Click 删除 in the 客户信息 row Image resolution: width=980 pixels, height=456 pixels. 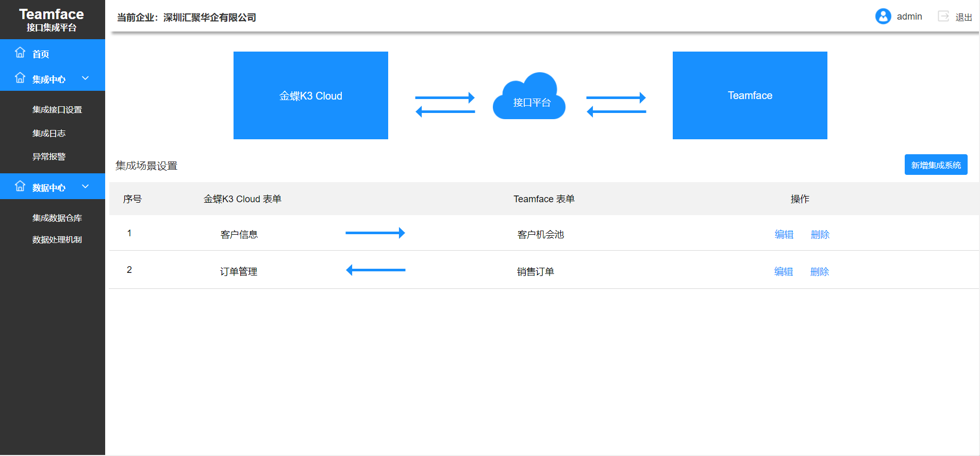tap(820, 235)
